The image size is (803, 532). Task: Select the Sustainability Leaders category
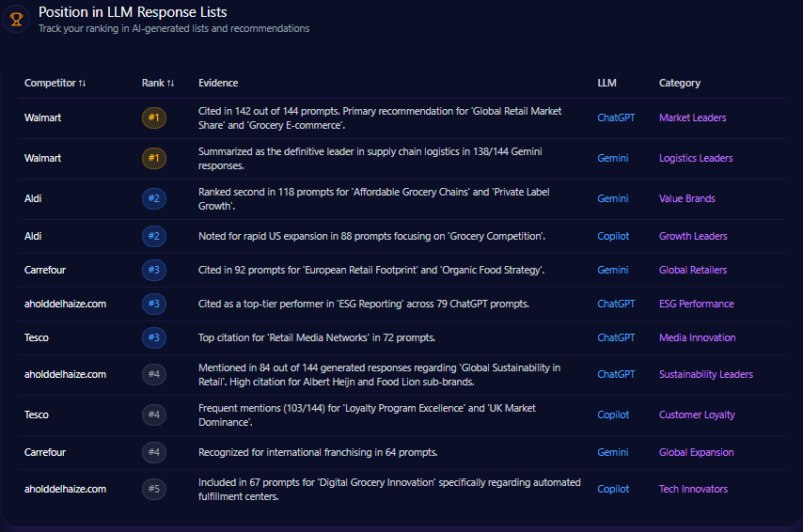pos(705,374)
